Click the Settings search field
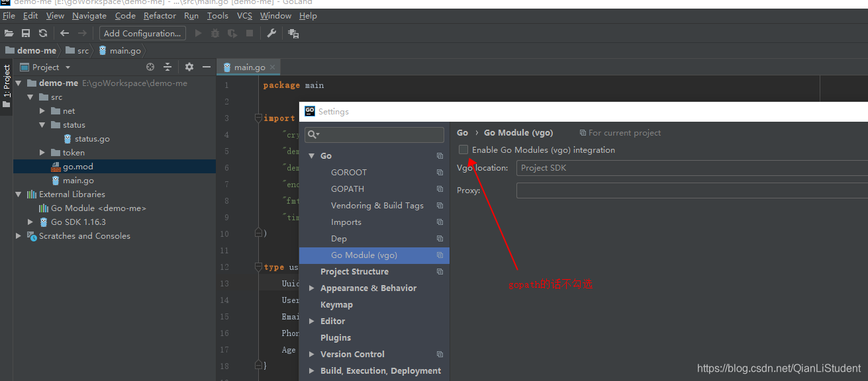 coord(374,134)
